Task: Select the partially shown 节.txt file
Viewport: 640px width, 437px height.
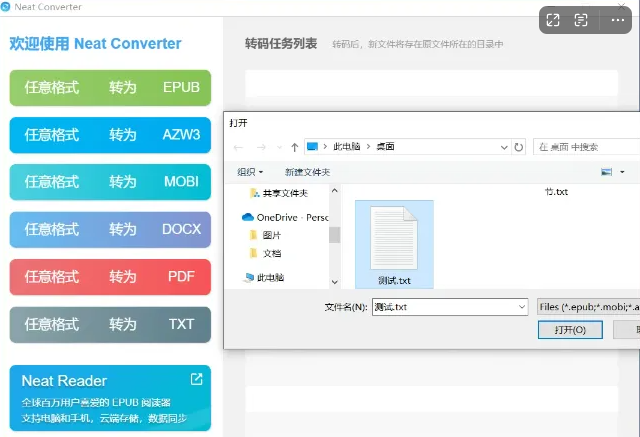Action: coord(557,192)
